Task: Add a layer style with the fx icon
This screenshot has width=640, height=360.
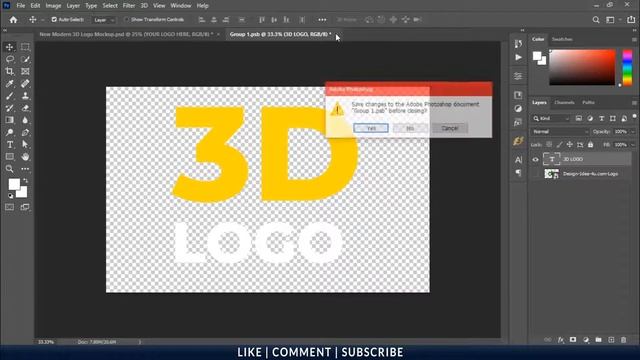Action: 561,340
